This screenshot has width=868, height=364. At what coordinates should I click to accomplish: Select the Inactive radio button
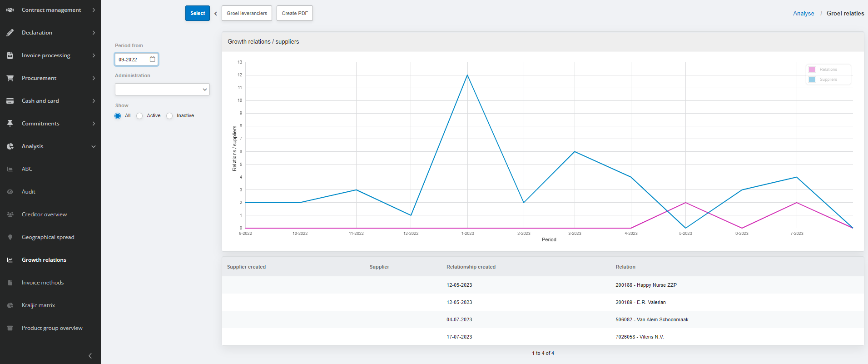click(x=169, y=116)
